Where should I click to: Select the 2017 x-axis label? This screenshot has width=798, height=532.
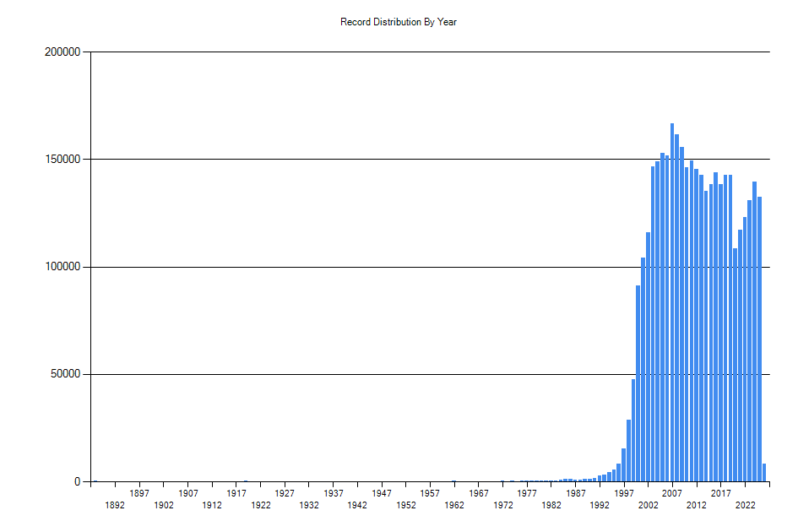coord(721,493)
